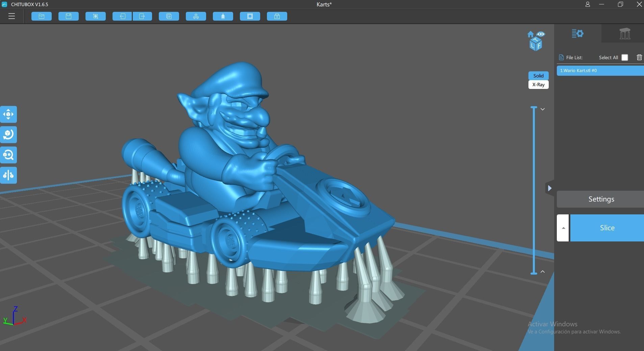Click the trash delete icon in File List

639,57
